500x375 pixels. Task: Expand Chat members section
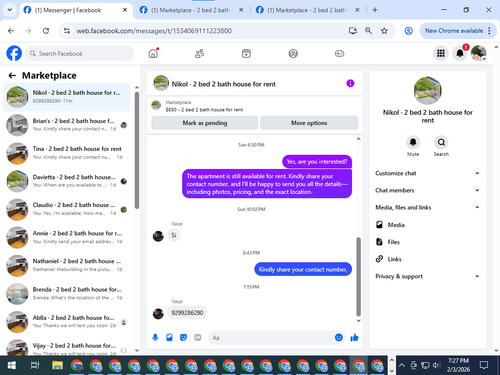point(427,190)
